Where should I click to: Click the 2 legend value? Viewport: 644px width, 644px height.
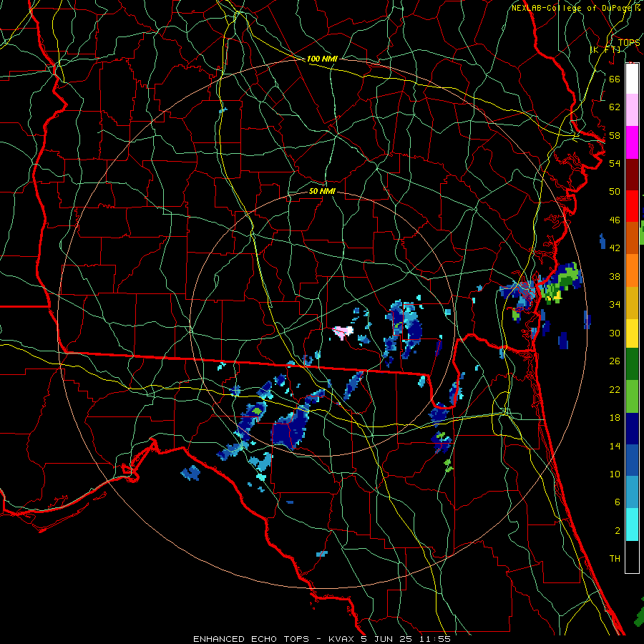(x=617, y=531)
